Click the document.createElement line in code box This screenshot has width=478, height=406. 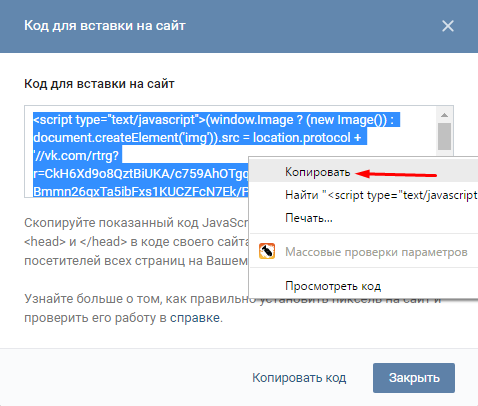click(200, 138)
